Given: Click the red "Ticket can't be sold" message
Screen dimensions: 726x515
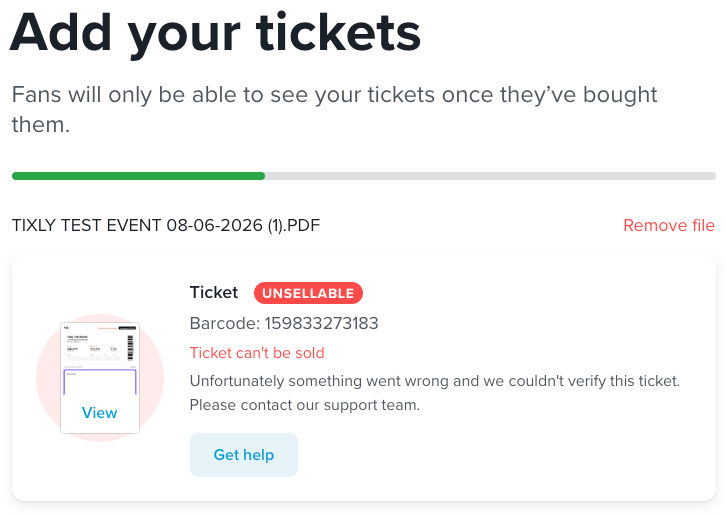Looking at the screenshot, I should coord(257,353).
